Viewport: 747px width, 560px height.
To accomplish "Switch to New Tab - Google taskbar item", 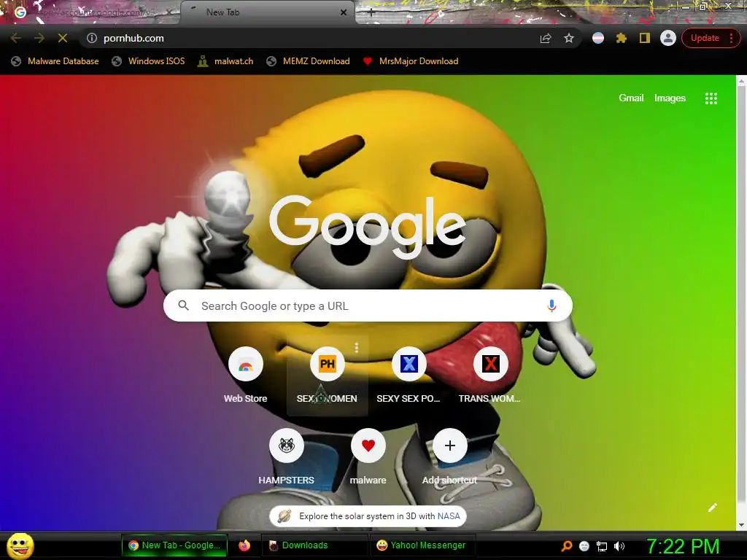I will (174, 545).
